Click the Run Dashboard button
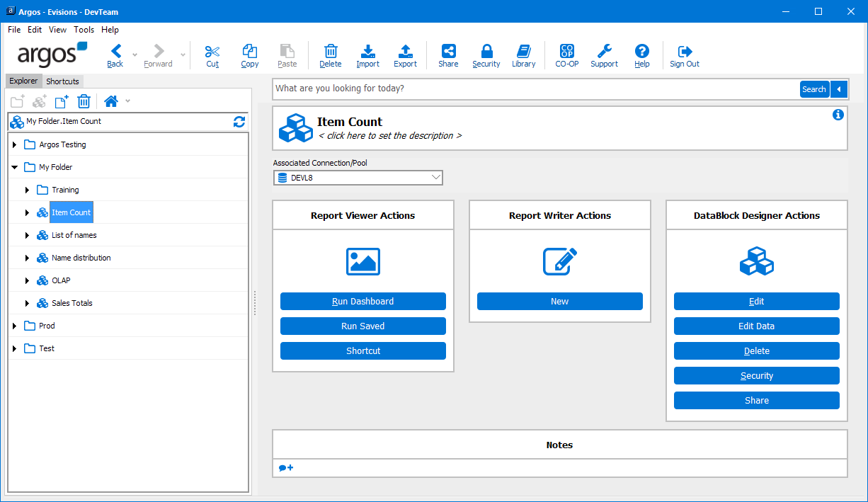 click(363, 302)
